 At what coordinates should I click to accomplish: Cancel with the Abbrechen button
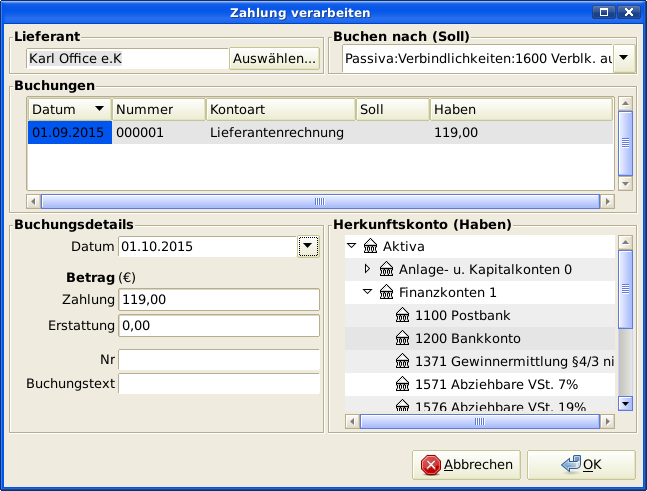(x=467, y=464)
